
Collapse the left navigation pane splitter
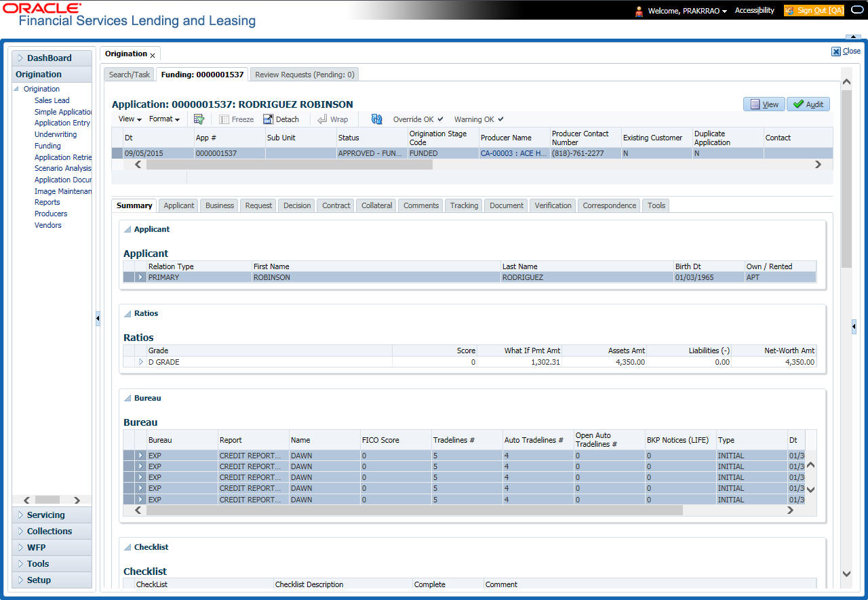(x=98, y=318)
